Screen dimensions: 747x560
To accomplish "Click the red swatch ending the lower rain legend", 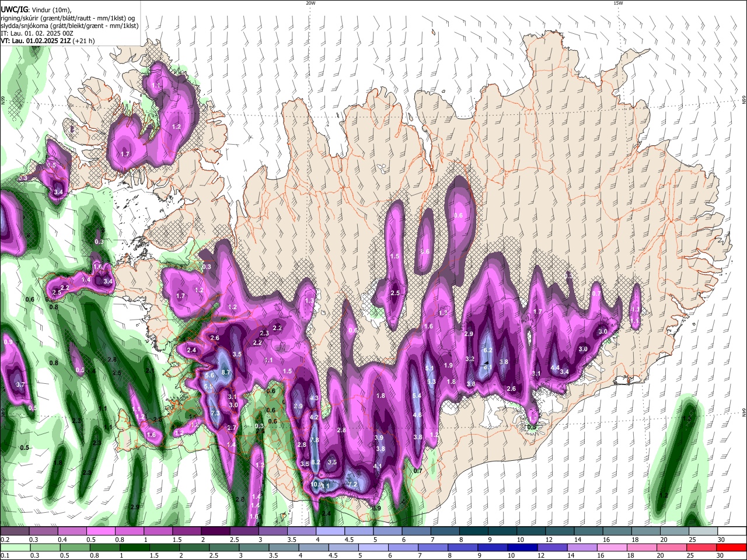I will coord(732,548).
